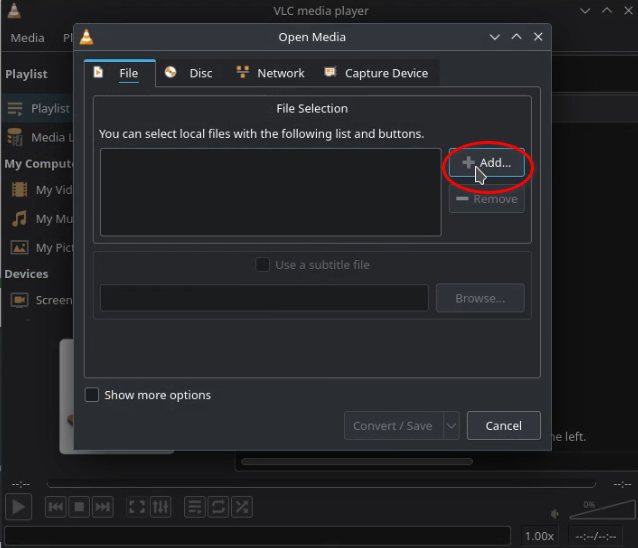Adjust the volume slider

[602, 510]
